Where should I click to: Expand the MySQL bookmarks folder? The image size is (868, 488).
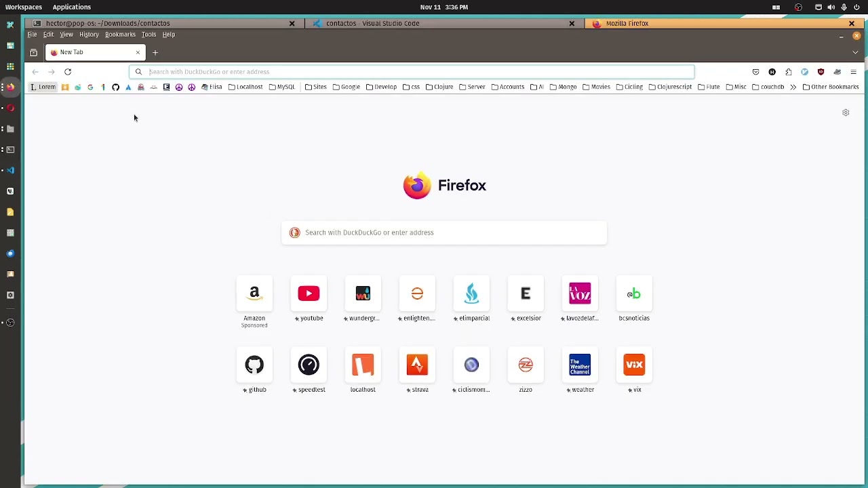[x=282, y=87]
